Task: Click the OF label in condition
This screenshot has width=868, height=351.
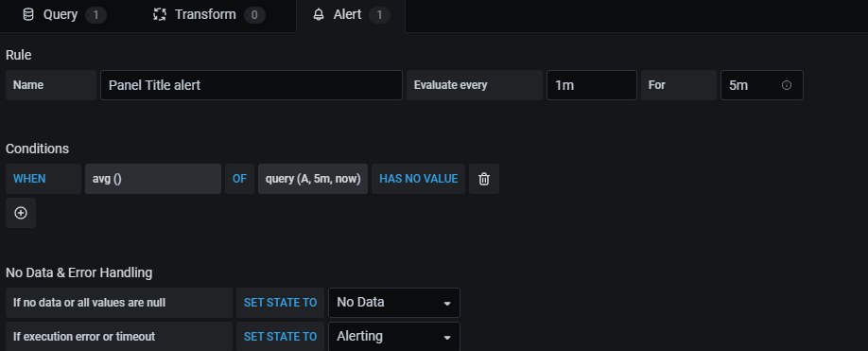Action: [x=239, y=179]
